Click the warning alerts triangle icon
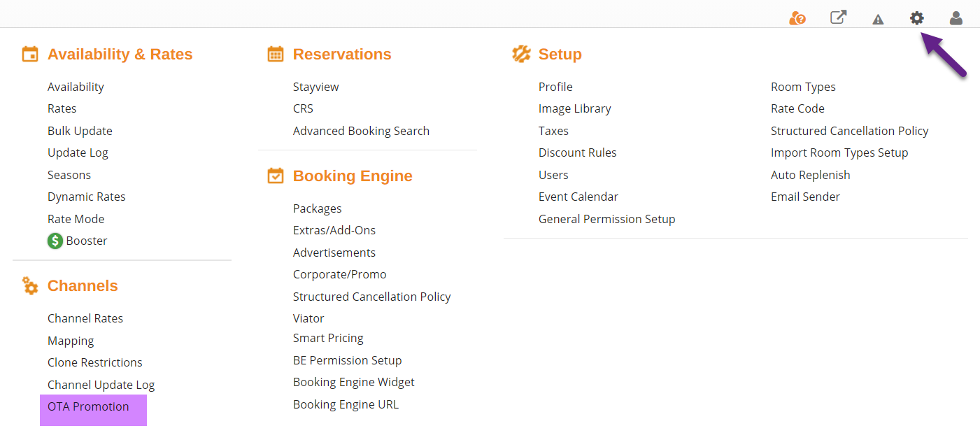This screenshot has width=980, height=440. pos(878,19)
